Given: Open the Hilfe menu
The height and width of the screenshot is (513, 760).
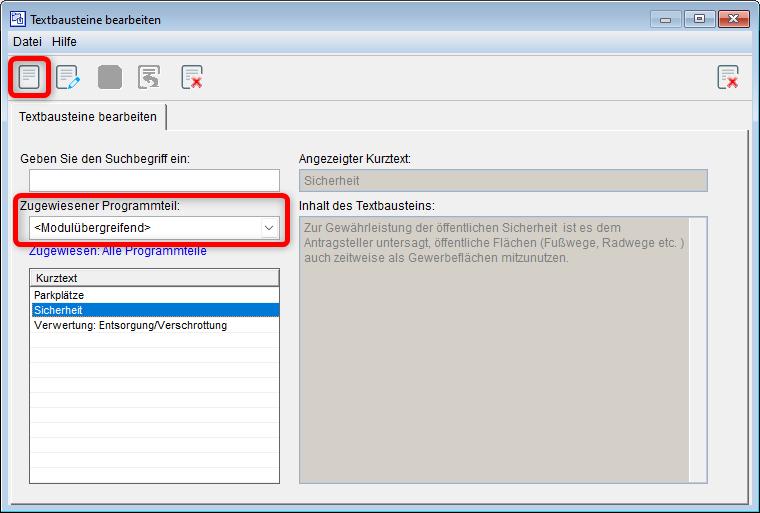Looking at the screenshot, I should [64, 42].
